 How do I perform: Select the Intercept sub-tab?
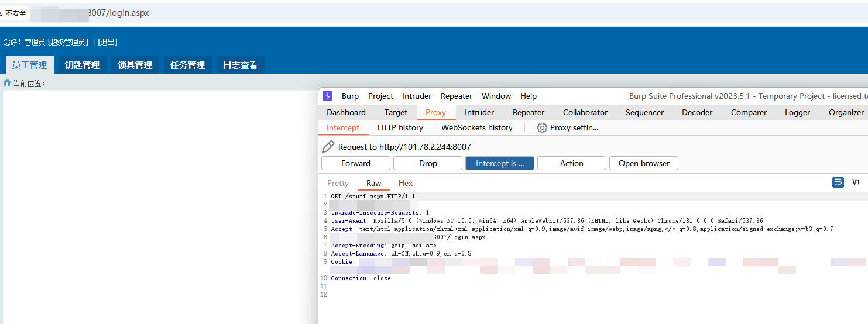click(343, 127)
